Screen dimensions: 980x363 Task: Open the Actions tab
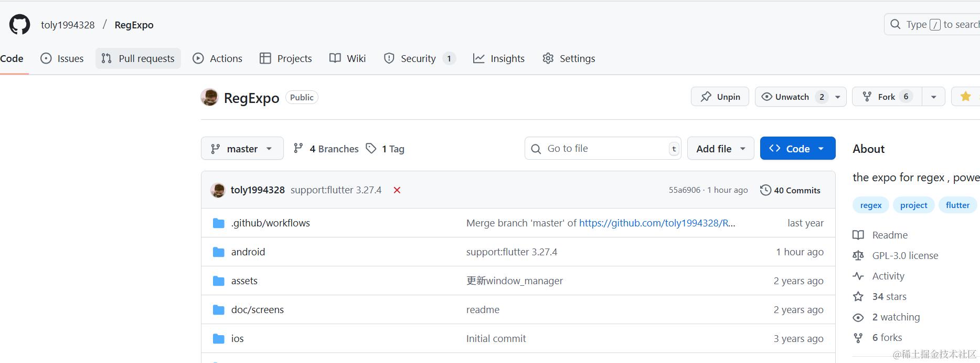click(218, 58)
